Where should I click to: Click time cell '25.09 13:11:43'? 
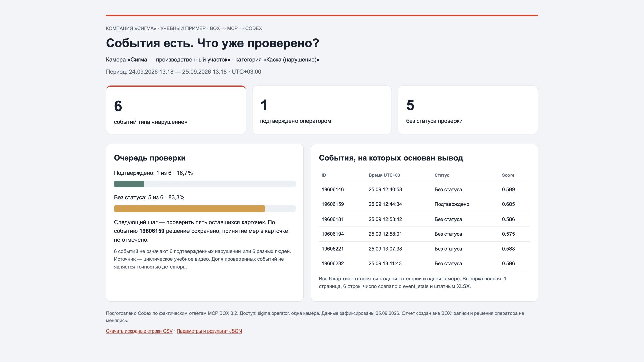[385, 264]
